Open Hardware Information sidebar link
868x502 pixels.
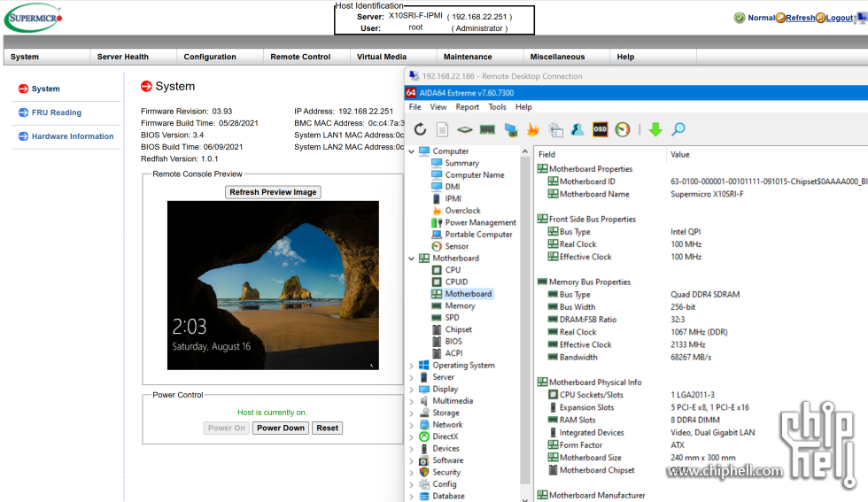tap(73, 136)
